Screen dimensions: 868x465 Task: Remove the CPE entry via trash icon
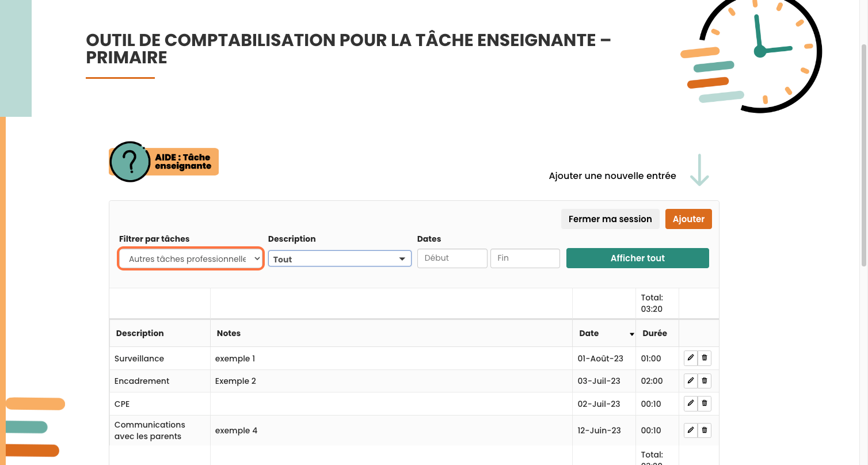tap(705, 403)
